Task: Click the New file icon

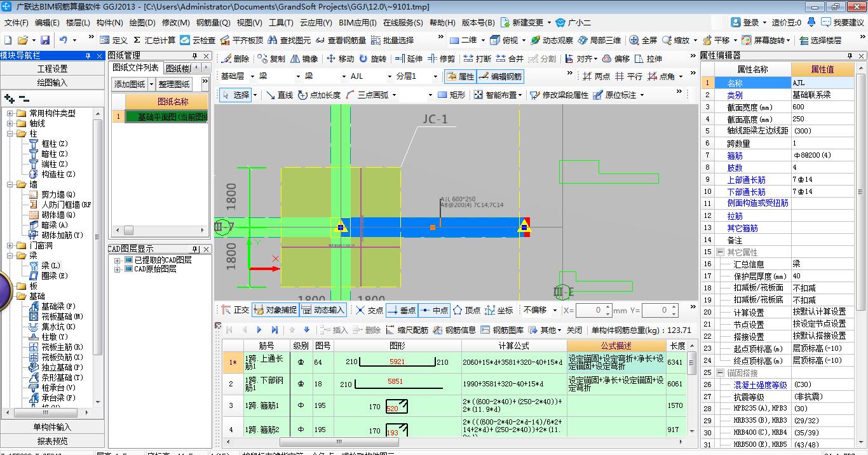Action: tap(8, 40)
